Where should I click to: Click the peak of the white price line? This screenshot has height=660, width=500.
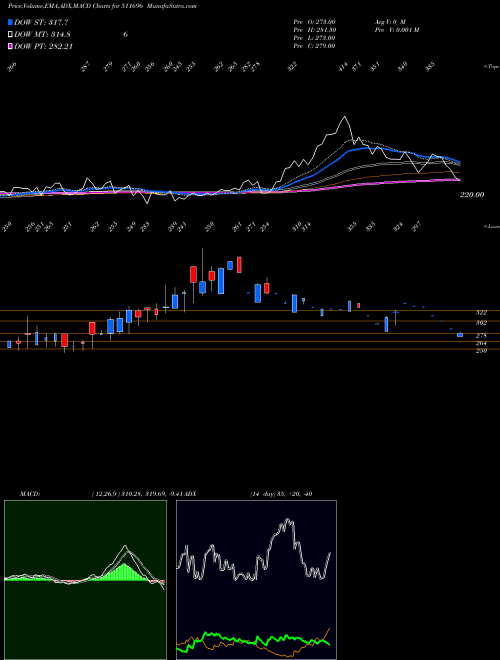345,117
